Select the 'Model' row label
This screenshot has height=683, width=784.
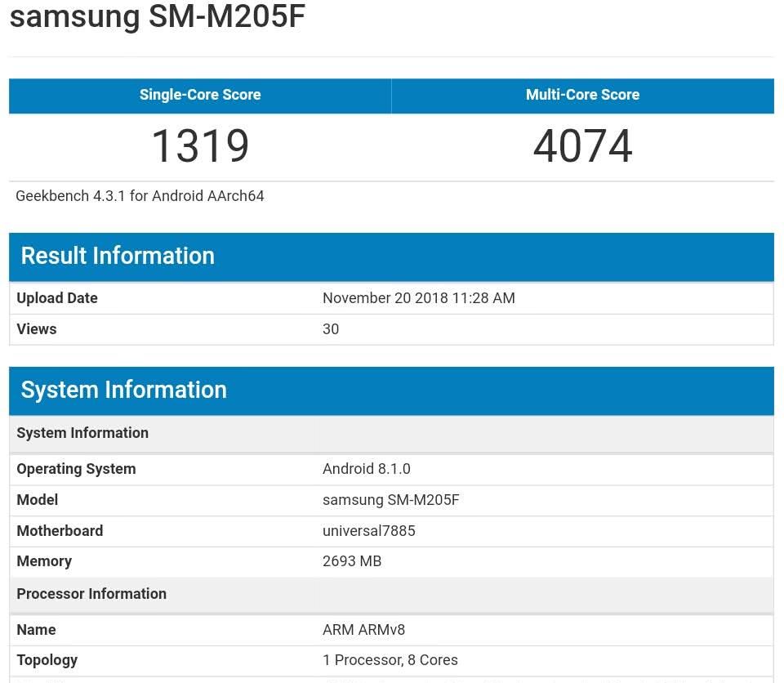pyautogui.click(x=38, y=500)
